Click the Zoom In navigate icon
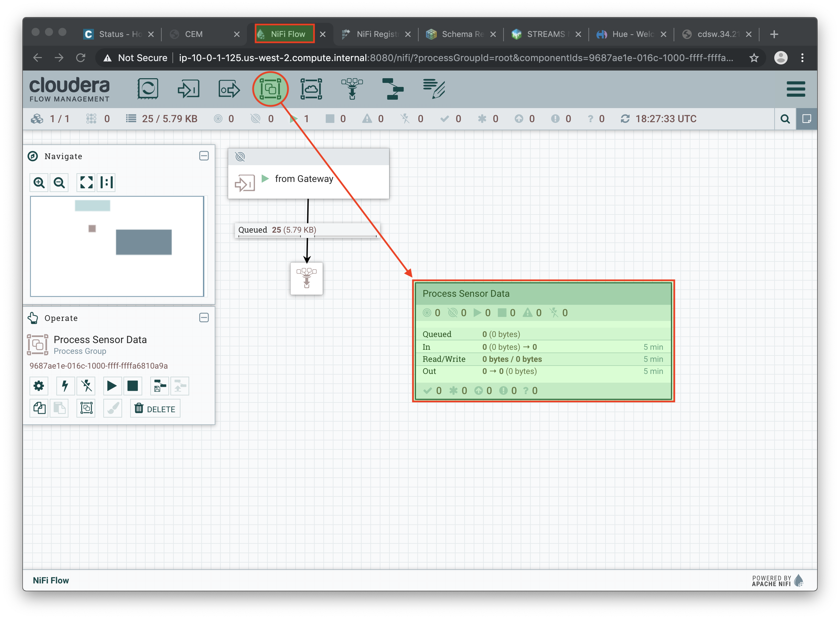840x619 pixels. (x=39, y=183)
